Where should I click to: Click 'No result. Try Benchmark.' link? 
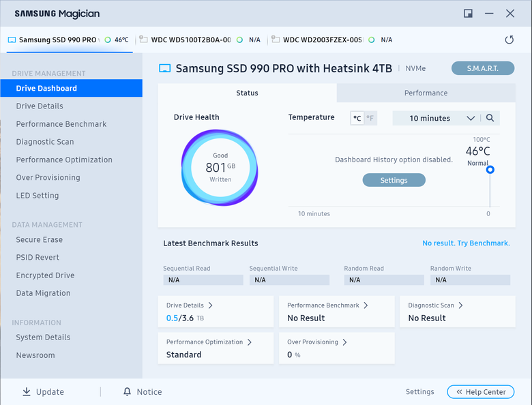coord(466,243)
